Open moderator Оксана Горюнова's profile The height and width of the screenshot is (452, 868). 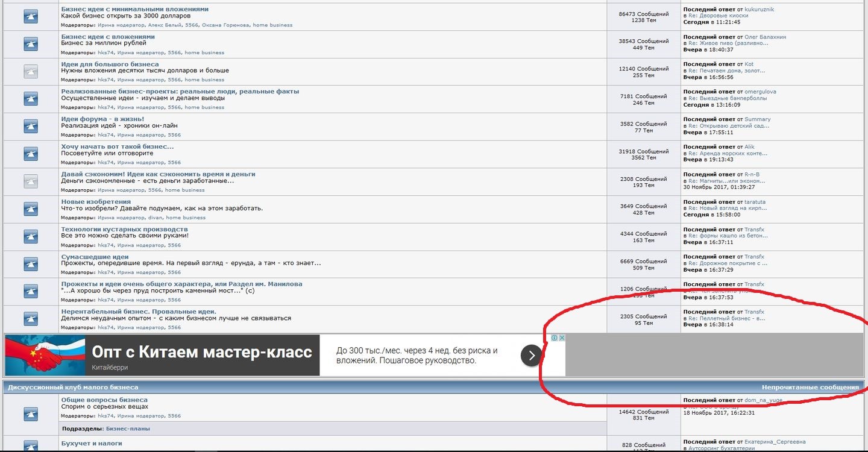point(225,25)
